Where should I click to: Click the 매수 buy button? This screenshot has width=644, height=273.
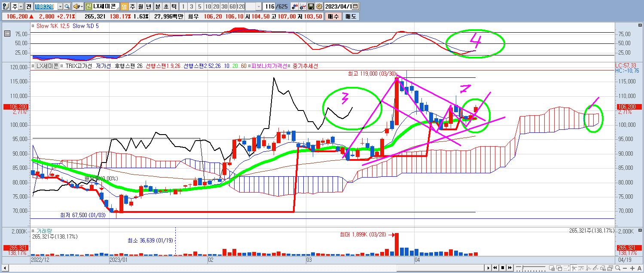pyautogui.click(x=333, y=16)
